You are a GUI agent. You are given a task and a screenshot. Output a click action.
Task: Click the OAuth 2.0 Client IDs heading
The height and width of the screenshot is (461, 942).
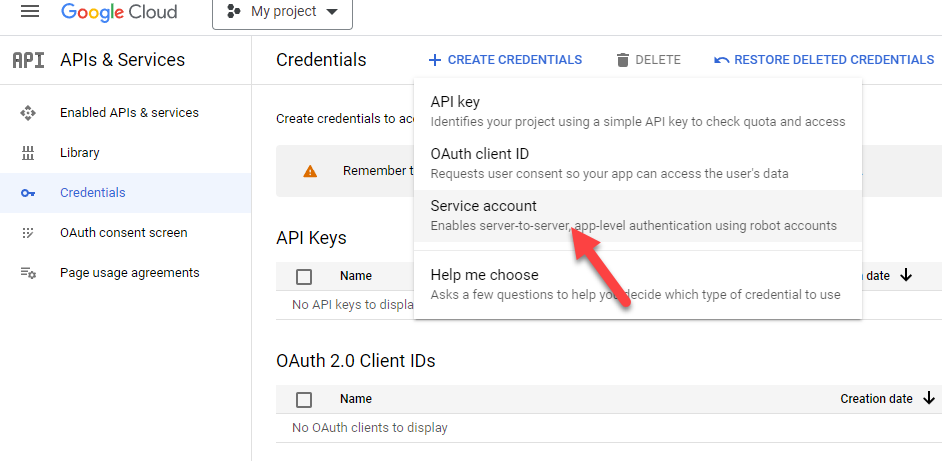click(356, 361)
